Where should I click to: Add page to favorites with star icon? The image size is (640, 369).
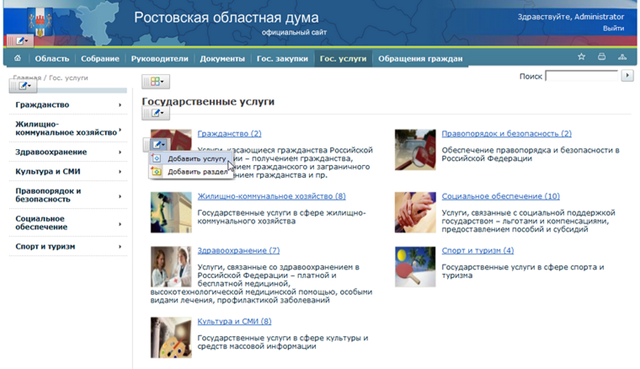pos(581,57)
